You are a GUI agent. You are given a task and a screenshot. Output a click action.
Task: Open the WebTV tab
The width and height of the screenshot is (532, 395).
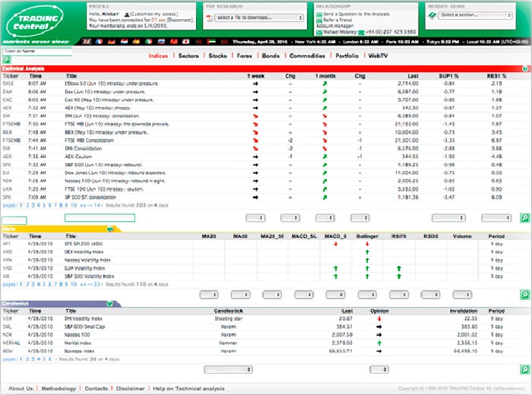[378, 55]
